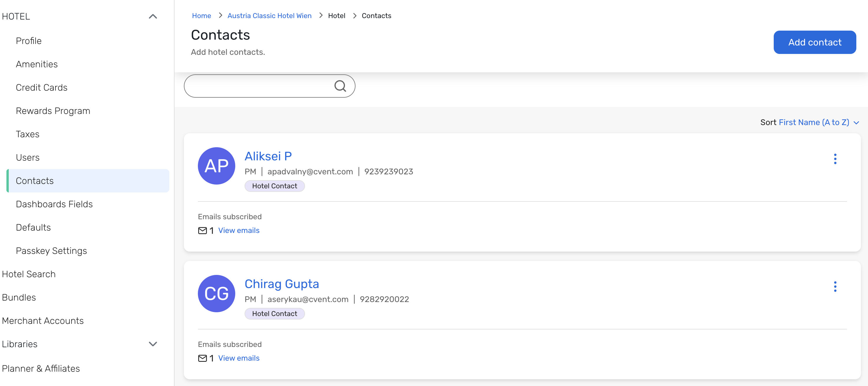Click Aliksei P's envelope email icon
Image resolution: width=868 pixels, height=386 pixels.
click(x=202, y=231)
